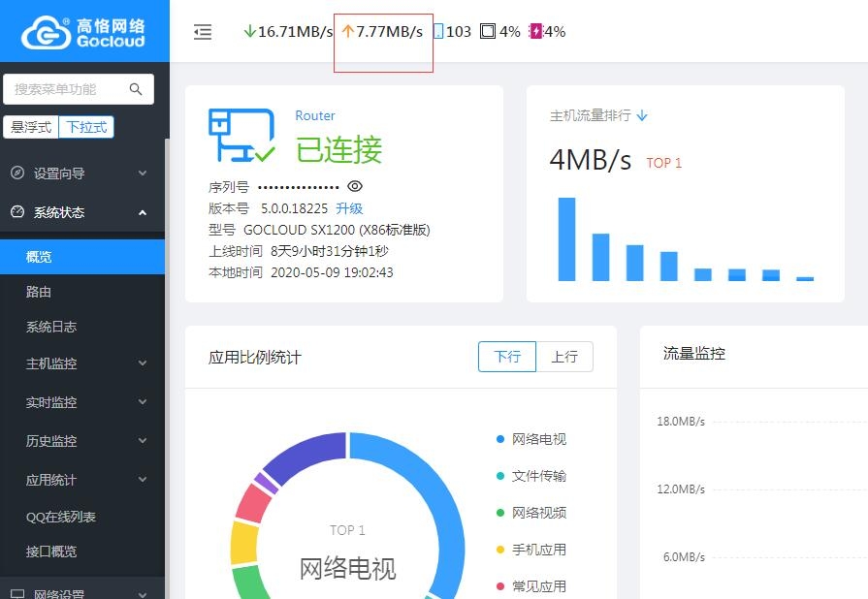
Task: Open the QQ在线列表 menu item
Action: click(x=61, y=517)
